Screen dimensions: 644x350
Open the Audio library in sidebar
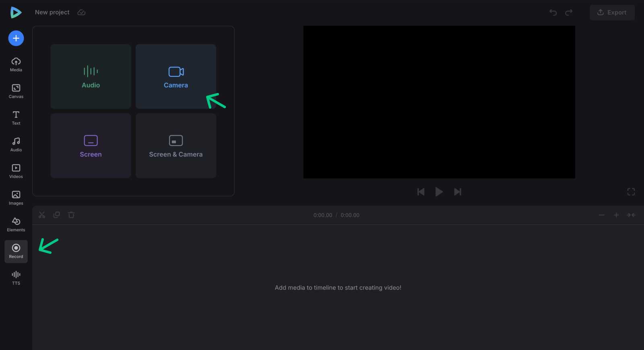[16, 144]
